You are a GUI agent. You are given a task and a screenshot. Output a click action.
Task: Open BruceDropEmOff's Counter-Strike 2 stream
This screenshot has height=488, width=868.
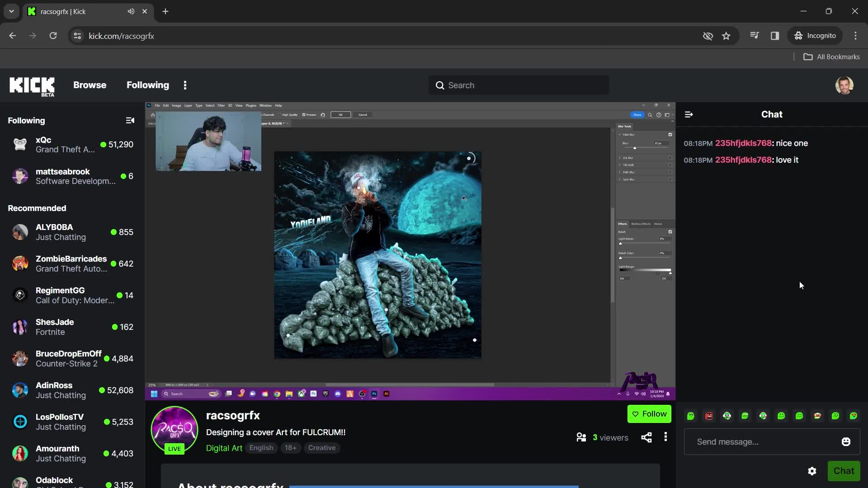(72, 359)
